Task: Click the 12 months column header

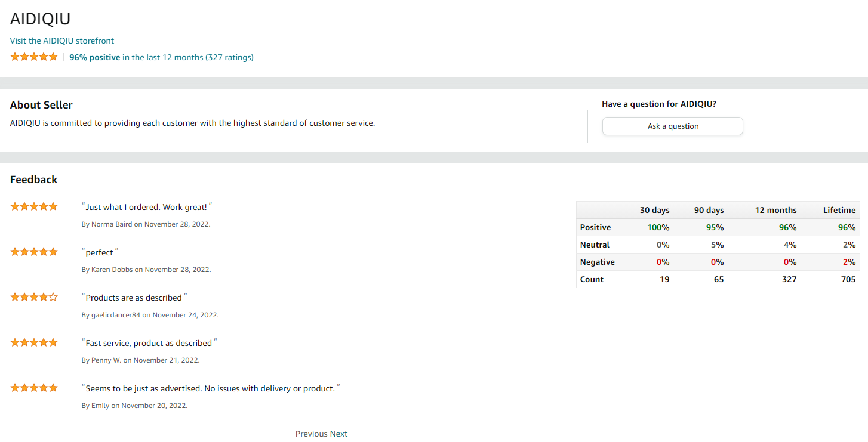Action: click(x=776, y=210)
